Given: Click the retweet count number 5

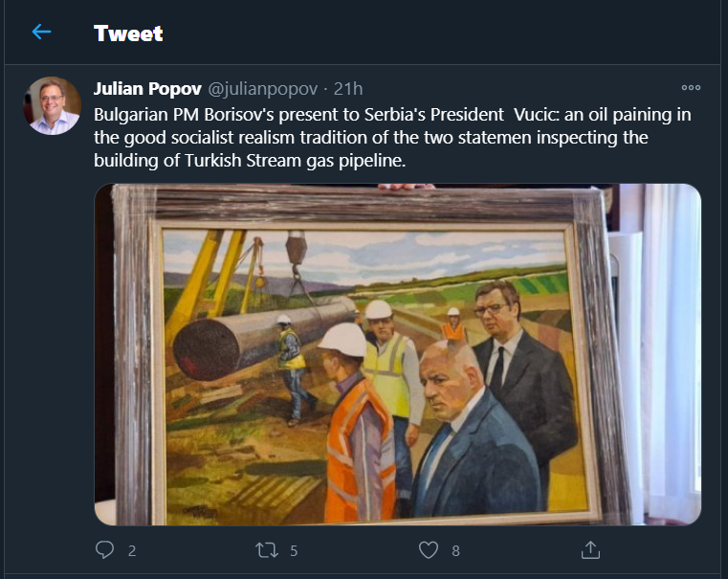Looking at the screenshot, I should click(294, 551).
